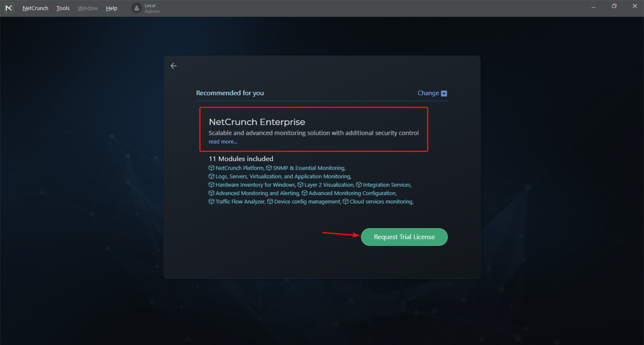Image resolution: width=644 pixels, height=345 pixels.
Task: Click the '11 Modules included' heading
Action: pos(241,159)
